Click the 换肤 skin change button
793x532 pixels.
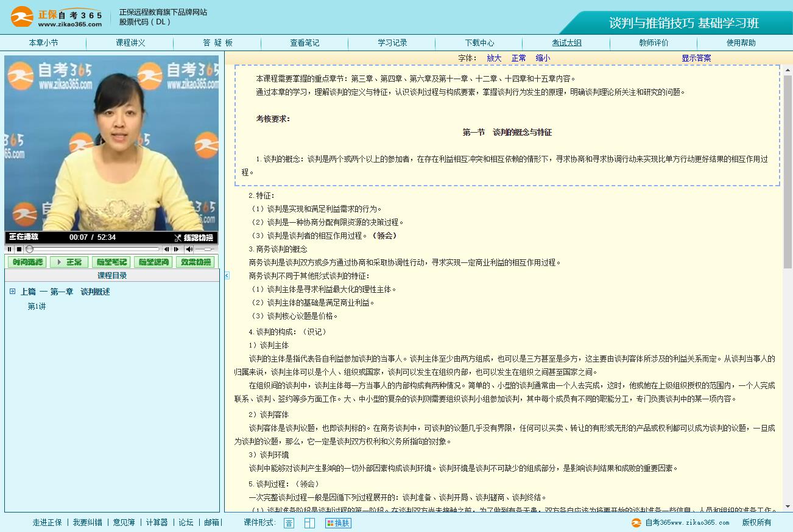pos(338,523)
